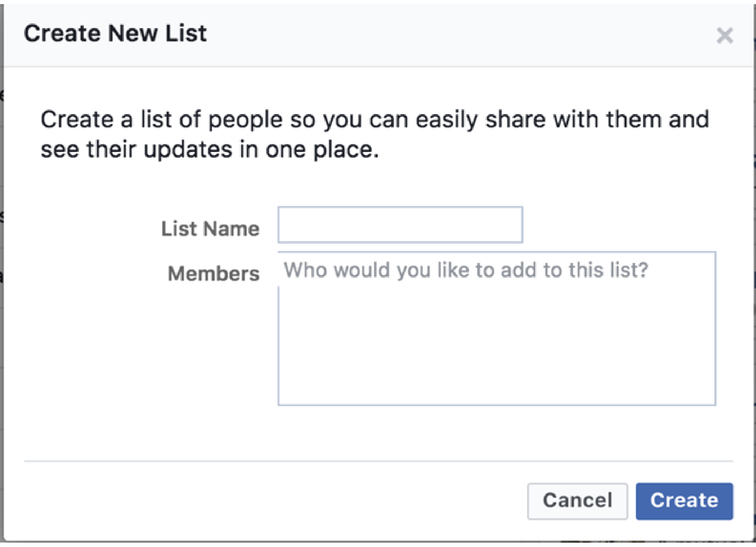
Task: Click the blue Create button
Action: point(684,501)
